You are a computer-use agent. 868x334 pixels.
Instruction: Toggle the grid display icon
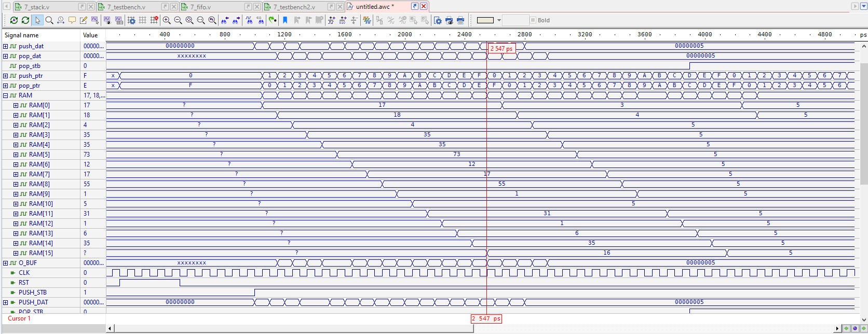[x=143, y=20]
